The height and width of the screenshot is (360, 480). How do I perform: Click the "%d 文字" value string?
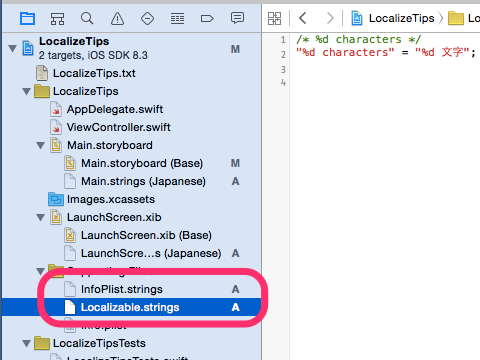[x=443, y=52]
